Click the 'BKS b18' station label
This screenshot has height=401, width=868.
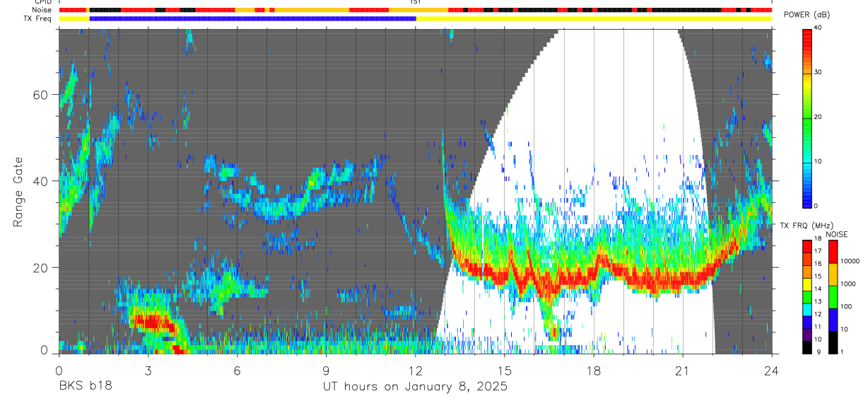[85, 386]
